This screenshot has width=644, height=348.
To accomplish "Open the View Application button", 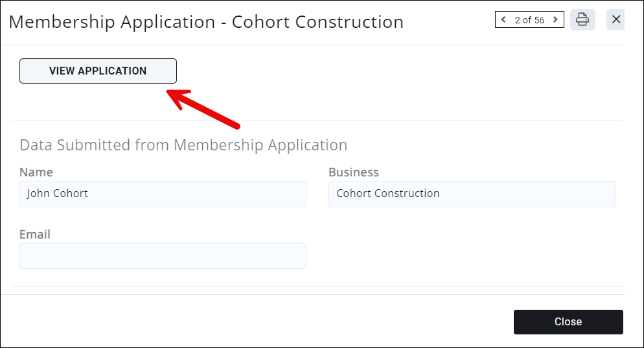I will pyautogui.click(x=98, y=71).
